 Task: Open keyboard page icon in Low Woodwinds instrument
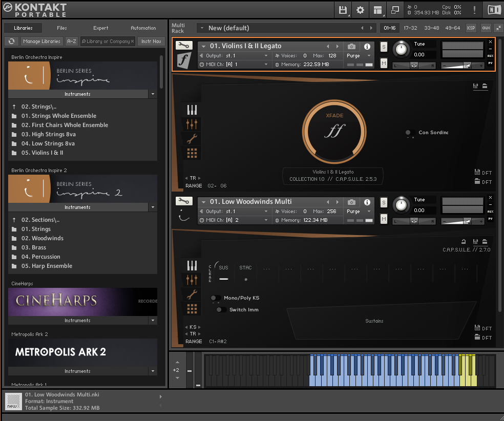[x=192, y=265]
